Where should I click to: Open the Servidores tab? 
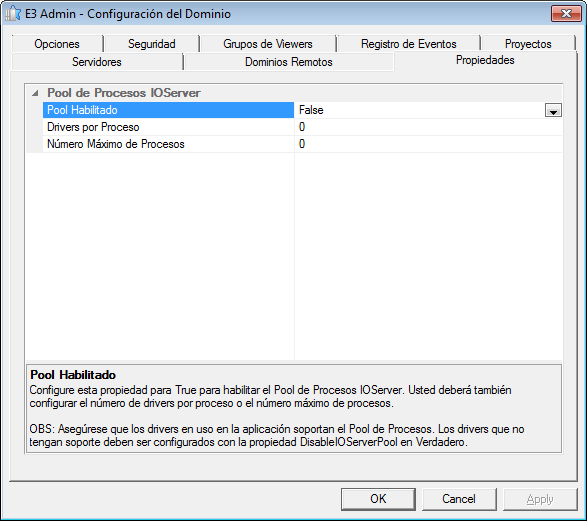[x=97, y=62]
